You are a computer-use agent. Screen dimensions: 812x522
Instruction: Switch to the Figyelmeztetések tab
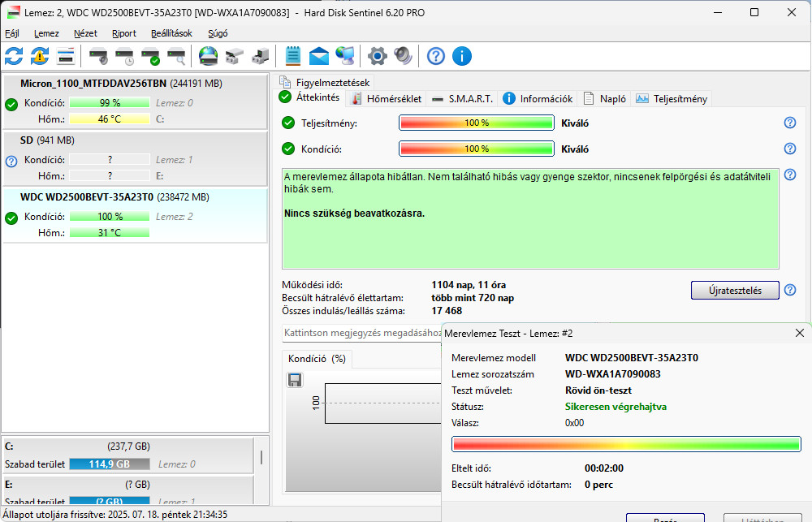(325, 82)
